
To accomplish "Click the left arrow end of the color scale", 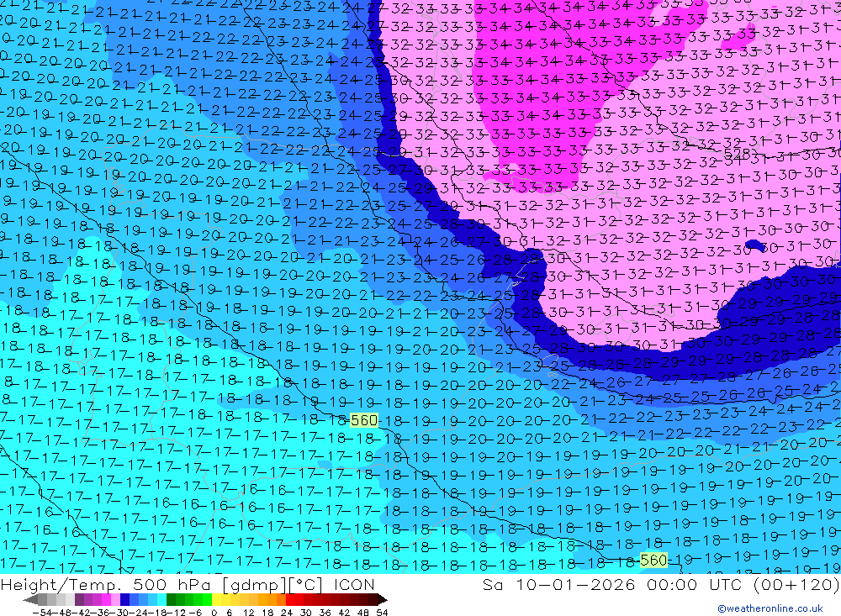I will 30,600.
